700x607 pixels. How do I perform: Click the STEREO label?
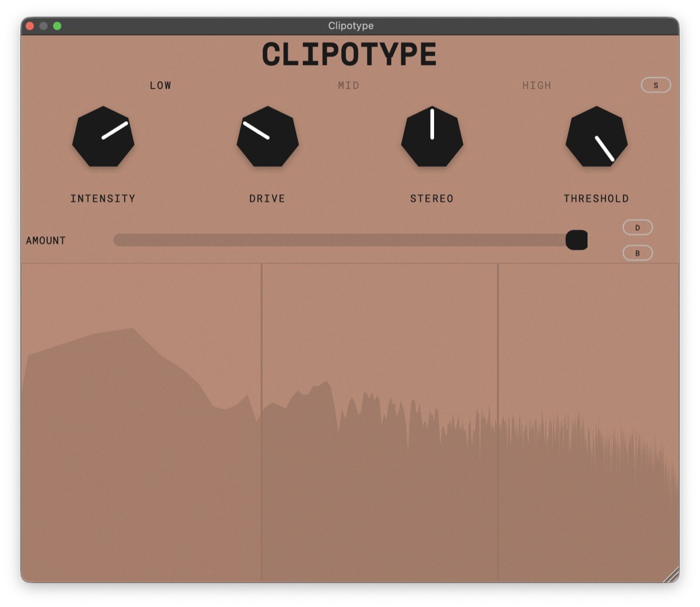click(432, 198)
